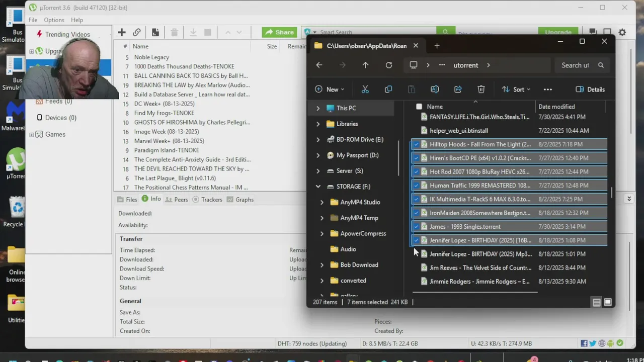The height and width of the screenshot is (362, 644).
Task: Click the Upgrade button in uTorrent toolbar
Action: point(558,32)
